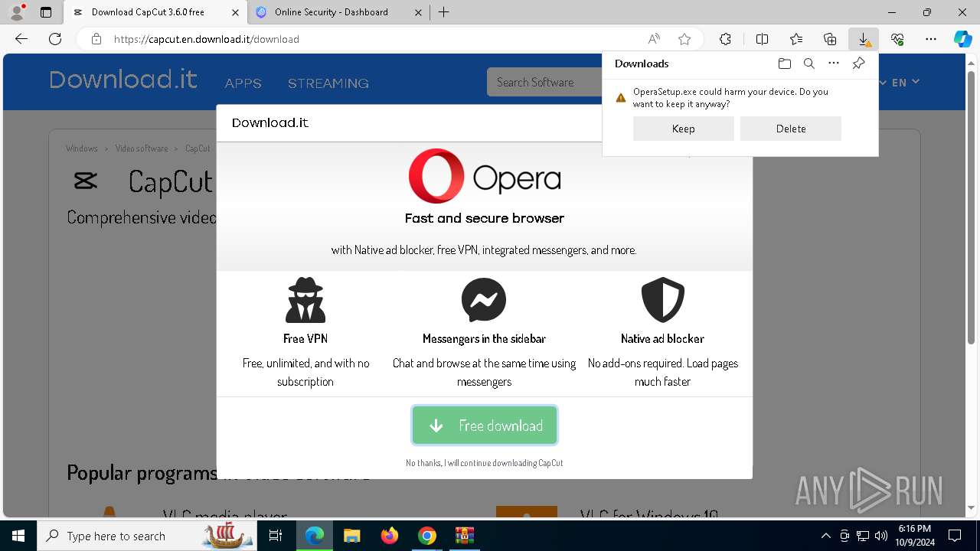Open File Explorer from taskbar

coord(351,536)
